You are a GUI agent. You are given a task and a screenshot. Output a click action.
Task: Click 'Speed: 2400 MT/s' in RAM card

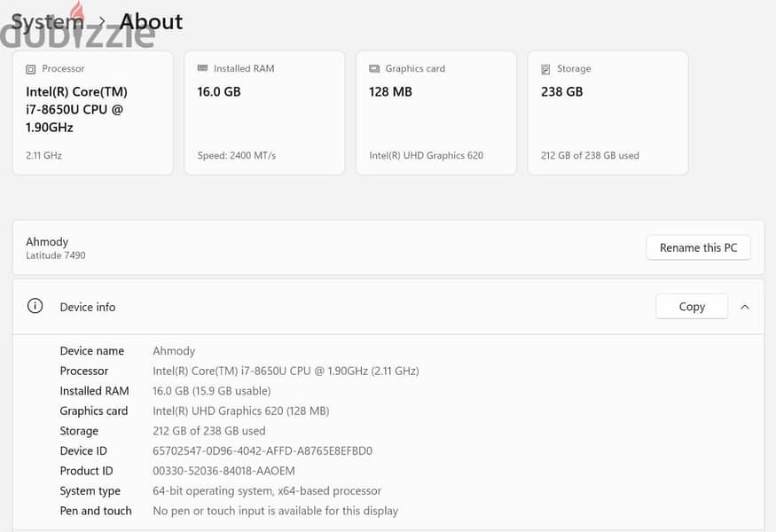pos(237,155)
